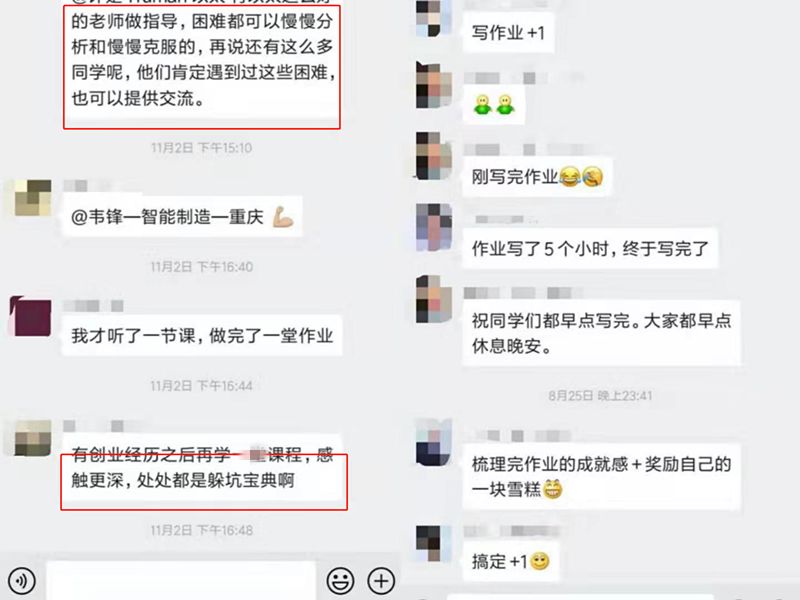Screen dimensions: 800x600
Task: Tap avatar beside 有创业经历 message
Action: (x=32, y=437)
